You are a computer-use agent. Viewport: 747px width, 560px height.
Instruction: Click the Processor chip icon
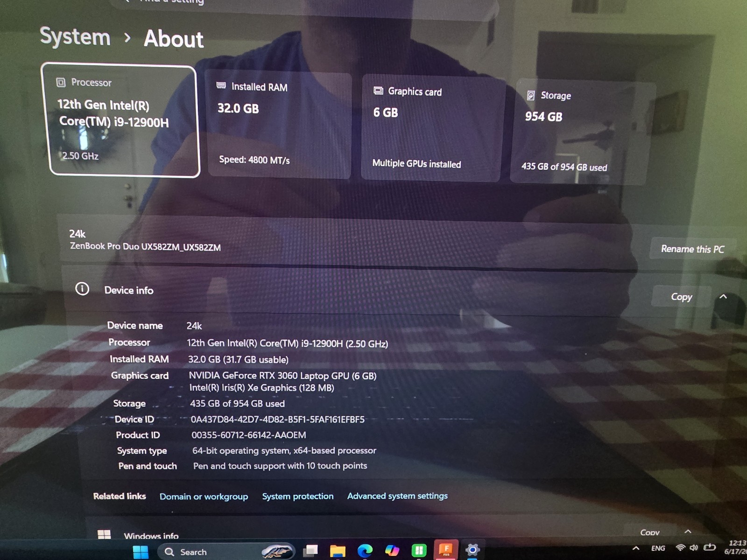(x=61, y=83)
